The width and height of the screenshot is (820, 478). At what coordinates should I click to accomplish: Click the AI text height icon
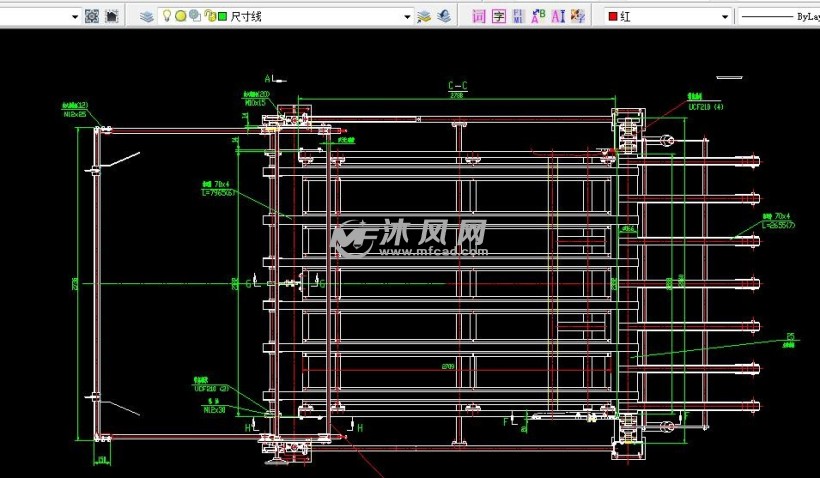tap(557, 16)
